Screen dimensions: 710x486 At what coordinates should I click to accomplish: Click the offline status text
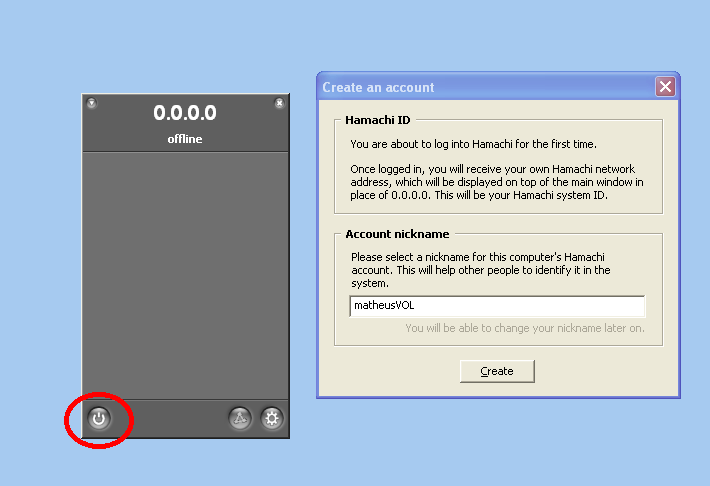tap(185, 139)
